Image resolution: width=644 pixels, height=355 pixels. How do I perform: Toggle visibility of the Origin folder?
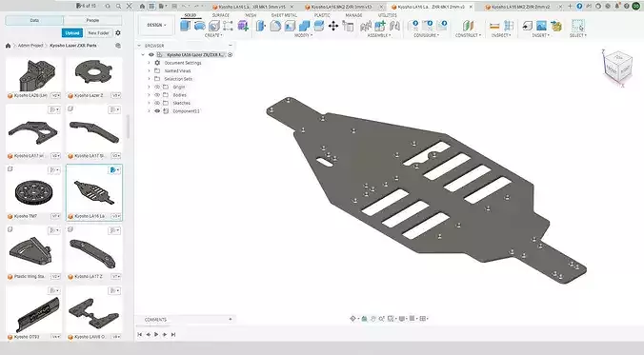point(157,87)
